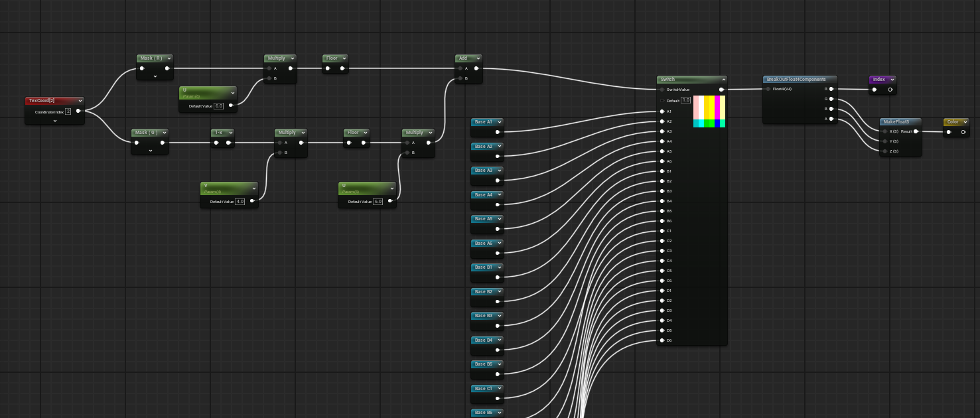Viewport: 980px width, 418px height.
Task: Click the Result output pin of MakeFloat3
Action: click(916, 131)
